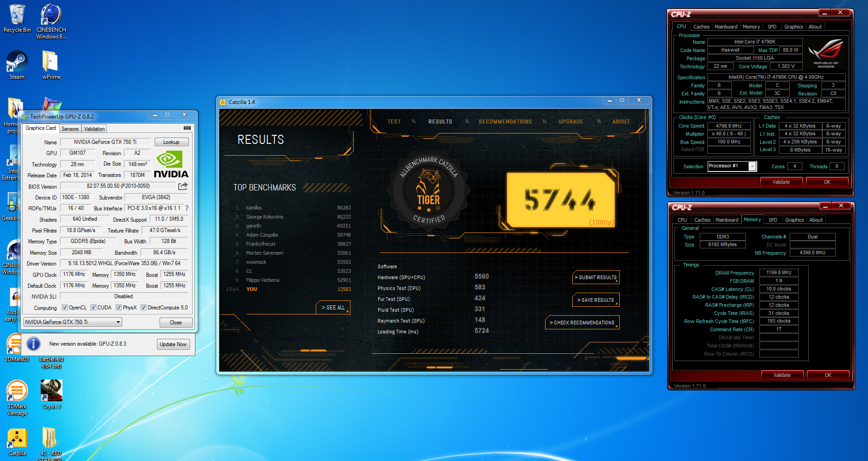
Task: Select the Battlefield 4 (64 bit) icon
Action: (x=51, y=362)
